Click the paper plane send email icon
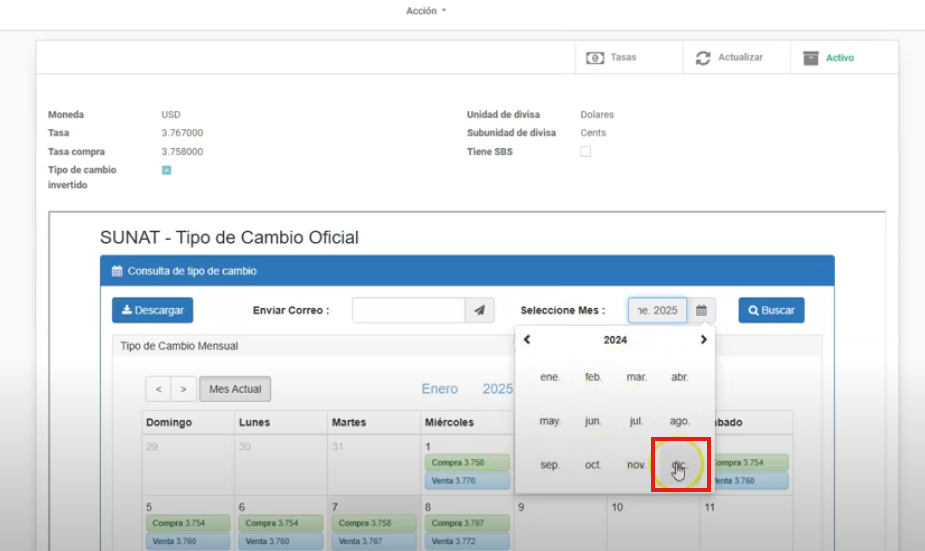925x551 pixels. click(x=479, y=311)
